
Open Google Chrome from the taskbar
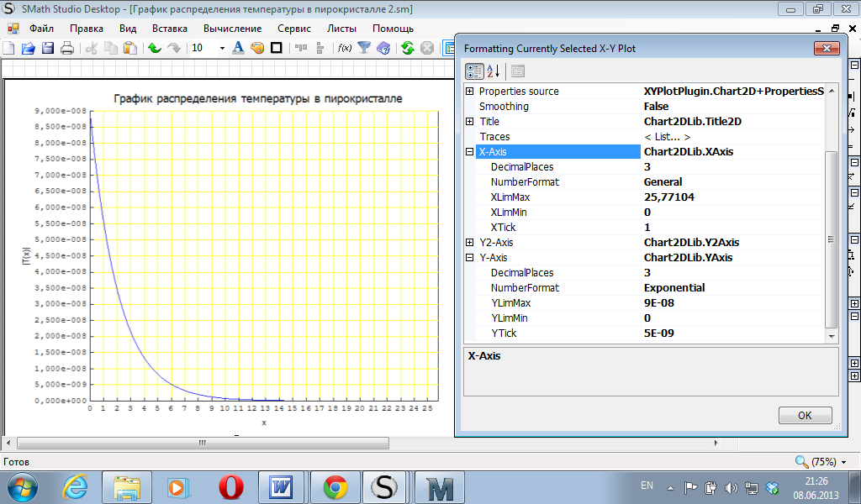pos(335,486)
